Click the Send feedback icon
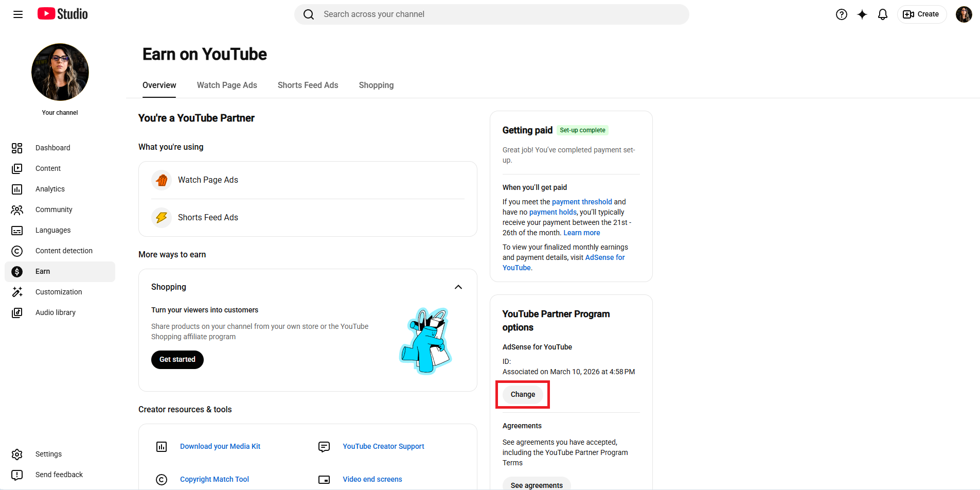Viewport: 980px width, 490px height. [x=17, y=475]
